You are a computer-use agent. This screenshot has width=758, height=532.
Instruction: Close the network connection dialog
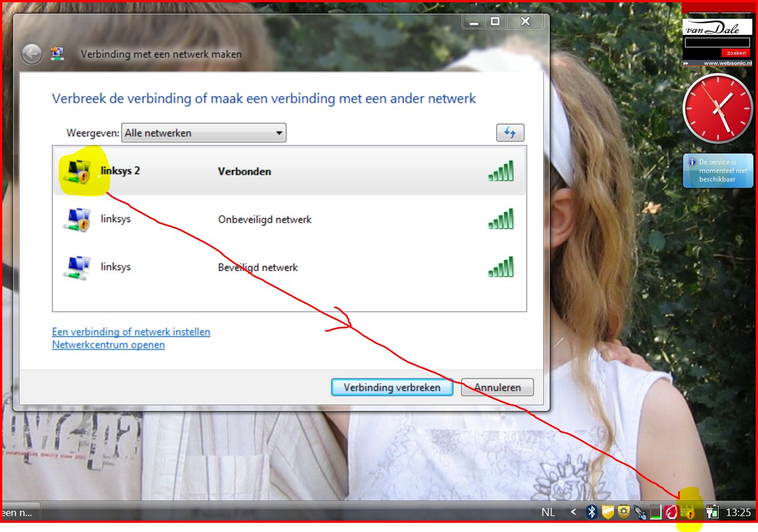coord(526,21)
